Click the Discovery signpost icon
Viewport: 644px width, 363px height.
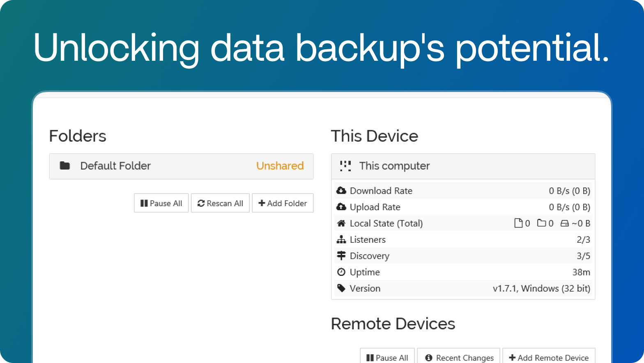pos(341,256)
